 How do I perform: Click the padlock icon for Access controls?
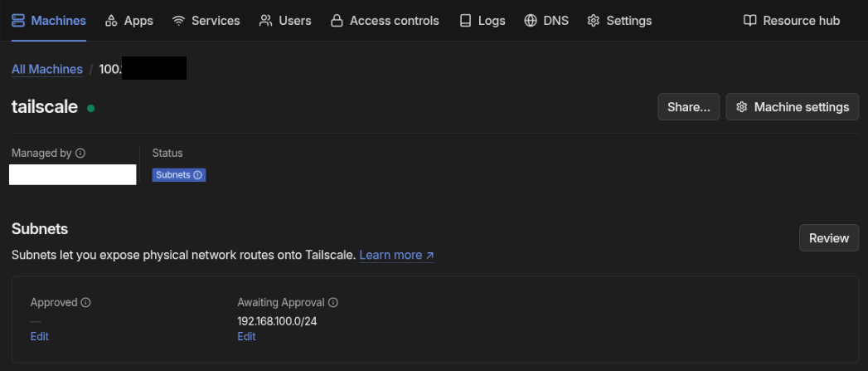[336, 21]
